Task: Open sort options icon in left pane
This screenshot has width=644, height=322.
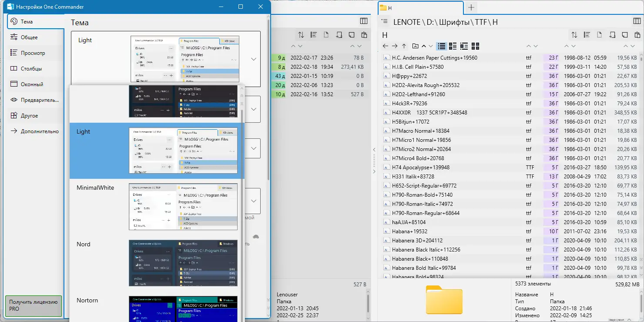Action: [301, 35]
